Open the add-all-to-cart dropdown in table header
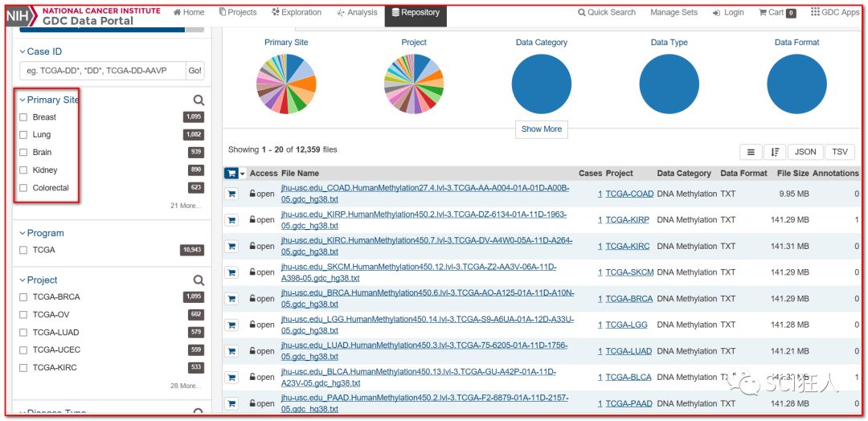The width and height of the screenshot is (868, 421). [243, 174]
